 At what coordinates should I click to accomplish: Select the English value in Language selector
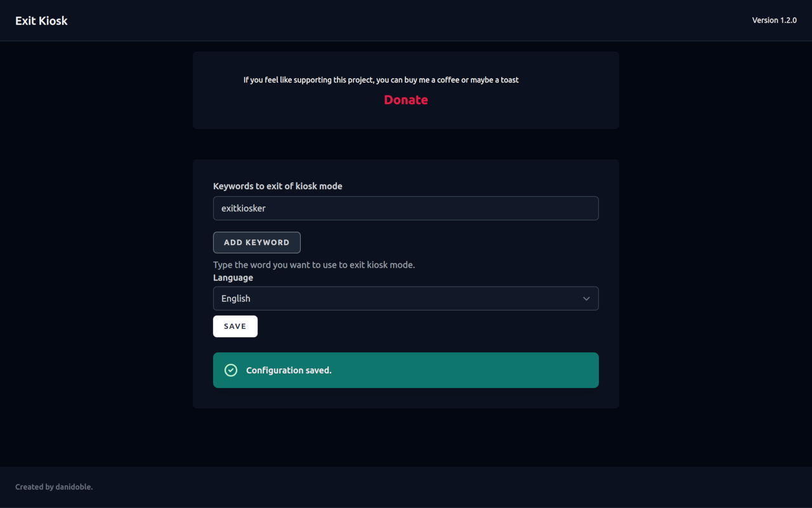point(236,298)
